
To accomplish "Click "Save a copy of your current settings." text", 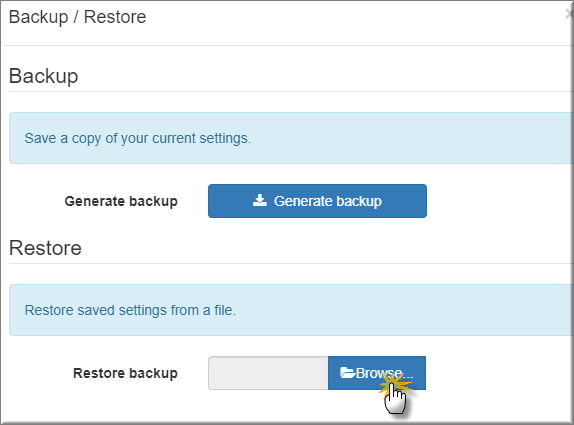I will coord(138,138).
